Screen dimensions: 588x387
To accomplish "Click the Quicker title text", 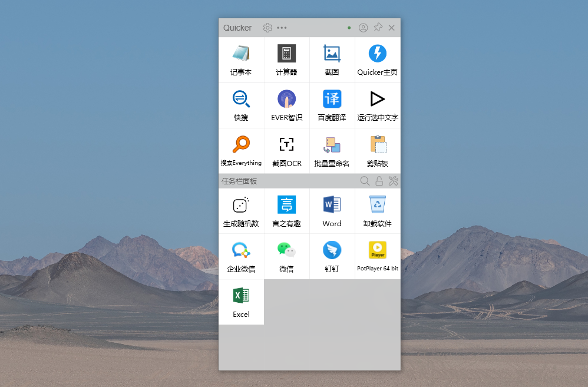I will click(x=237, y=28).
